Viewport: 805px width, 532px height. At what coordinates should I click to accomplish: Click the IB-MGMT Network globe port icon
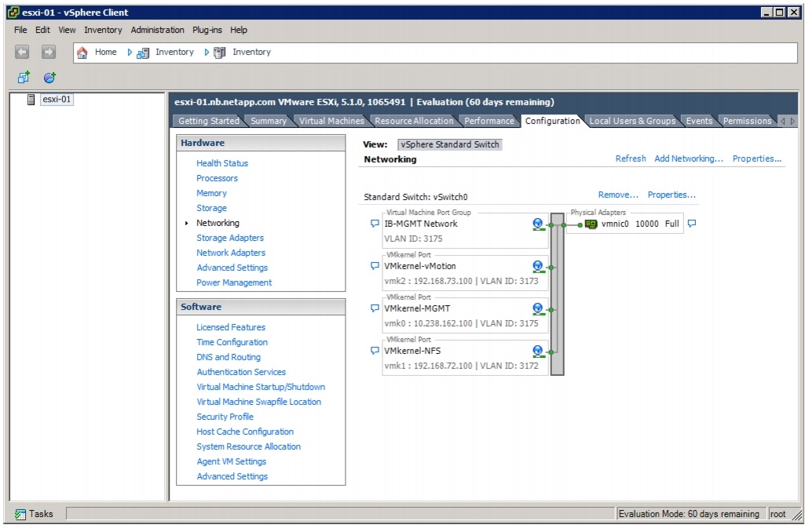point(538,224)
